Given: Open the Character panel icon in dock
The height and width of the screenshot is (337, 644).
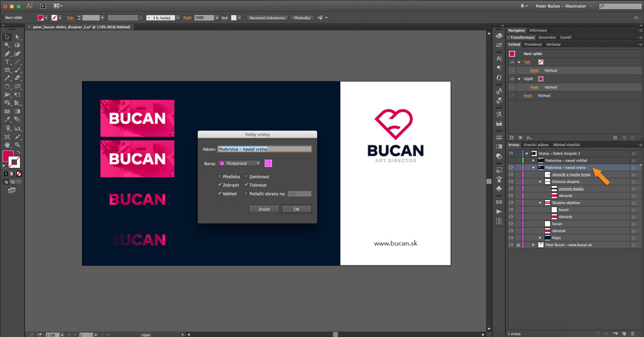Looking at the screenshot, I should click(499, 59).
